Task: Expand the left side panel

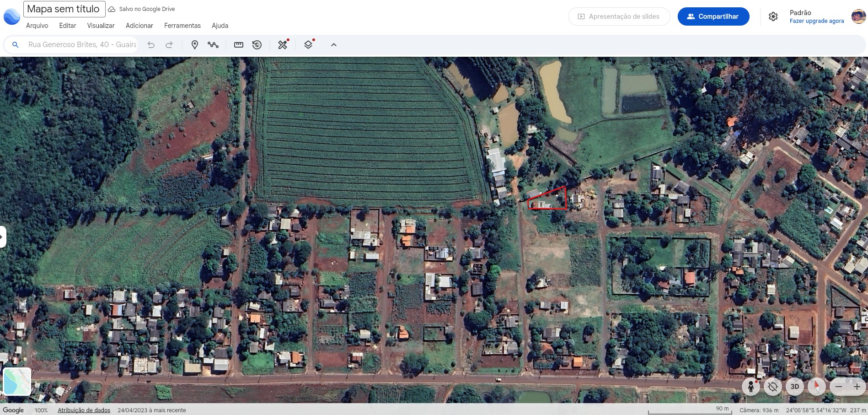Action: click(2, 237)
